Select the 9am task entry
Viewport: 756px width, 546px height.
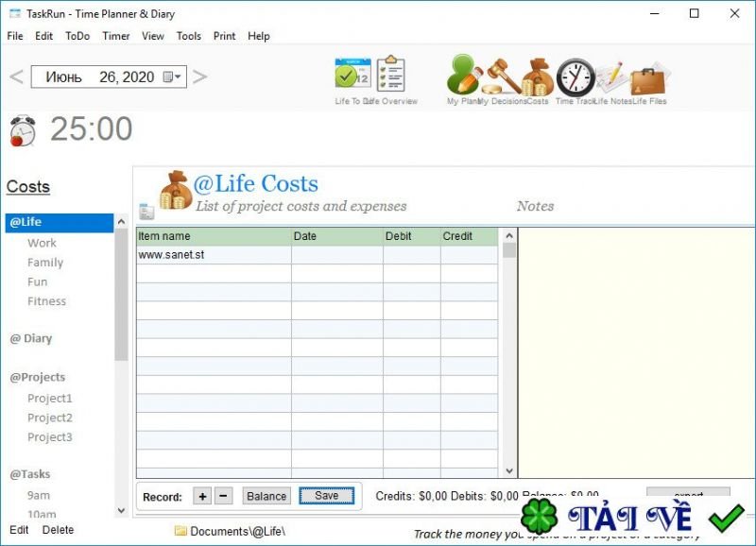[x=39, y=495]
